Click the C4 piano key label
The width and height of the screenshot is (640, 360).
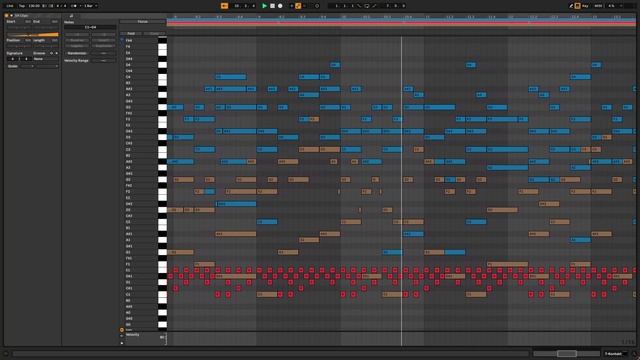pyautogui.click(x=128, y=77)
